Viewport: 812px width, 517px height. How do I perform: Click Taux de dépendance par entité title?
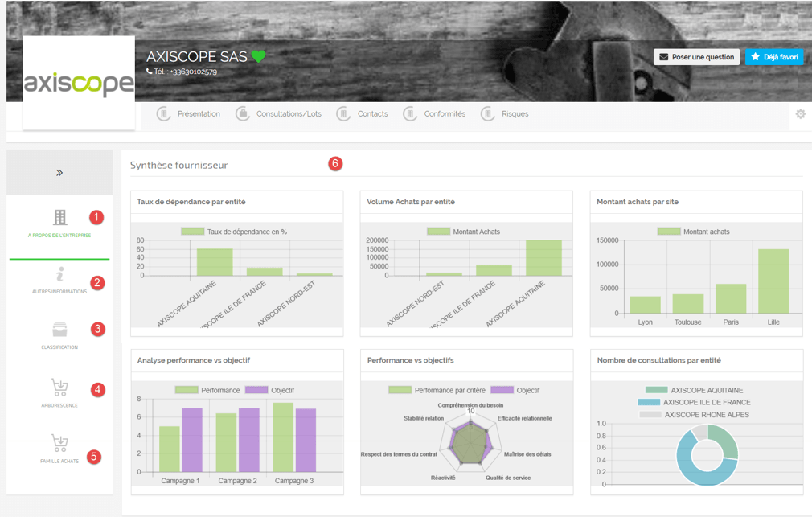click(191, 202)
